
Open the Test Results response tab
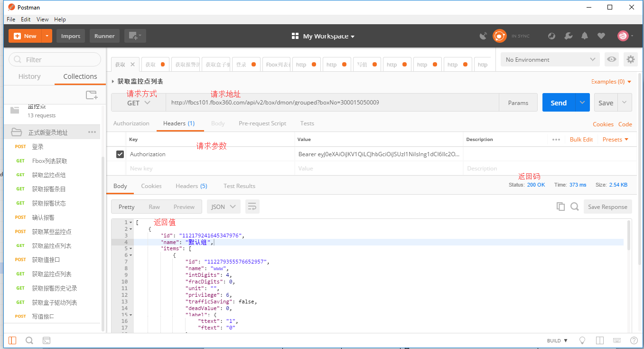click(x=239, y=186)
